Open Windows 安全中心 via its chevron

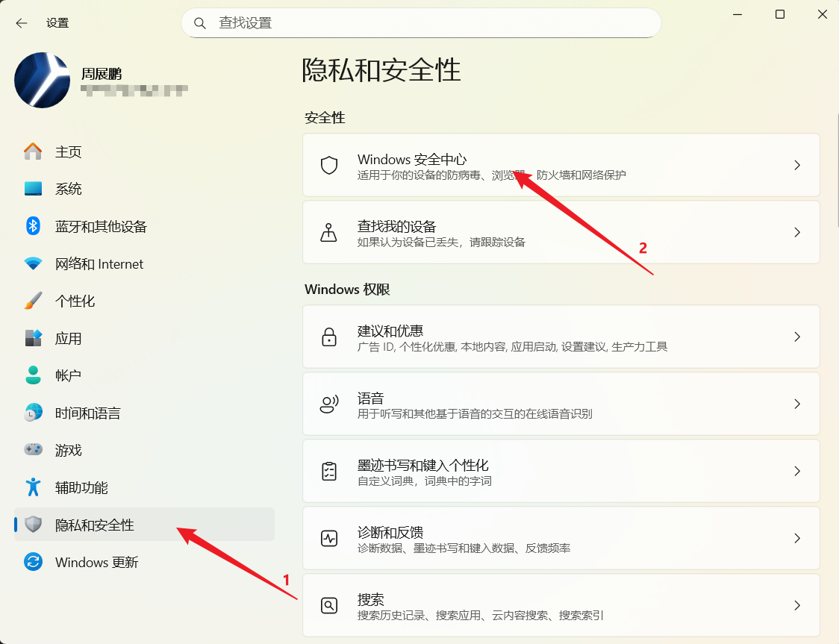(x=797, y=165)
